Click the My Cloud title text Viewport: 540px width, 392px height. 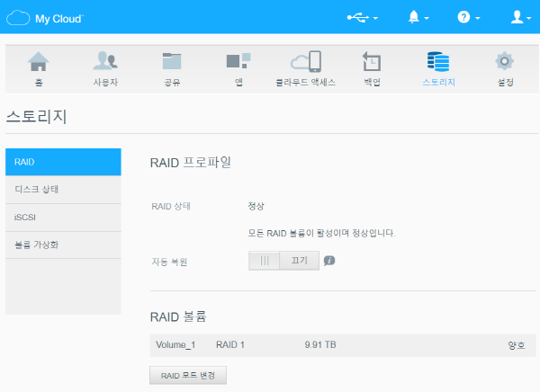click(x=58, y=19)
